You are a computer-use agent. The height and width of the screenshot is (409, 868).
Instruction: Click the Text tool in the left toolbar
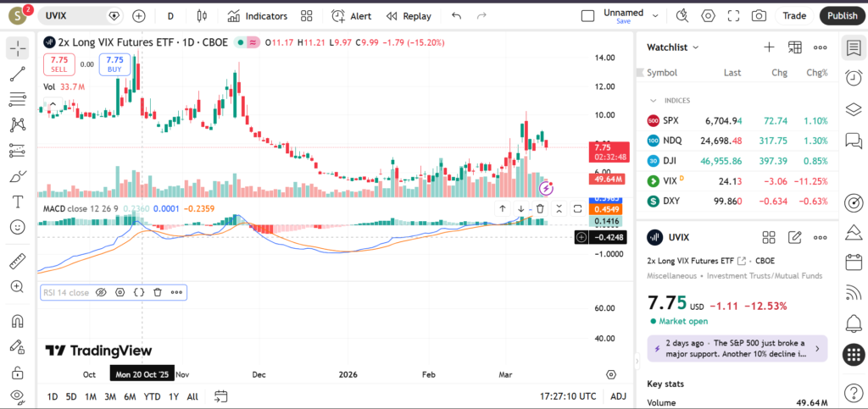17,202
